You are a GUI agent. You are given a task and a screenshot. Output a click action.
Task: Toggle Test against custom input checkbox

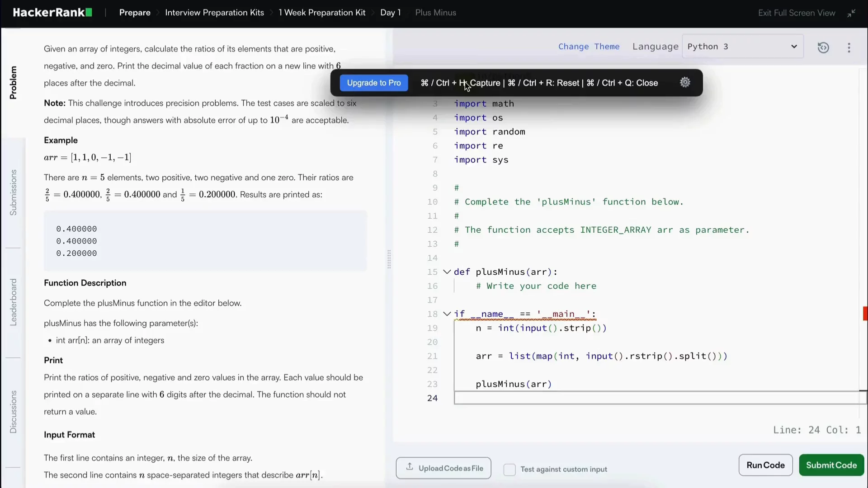tap(509, 469)
